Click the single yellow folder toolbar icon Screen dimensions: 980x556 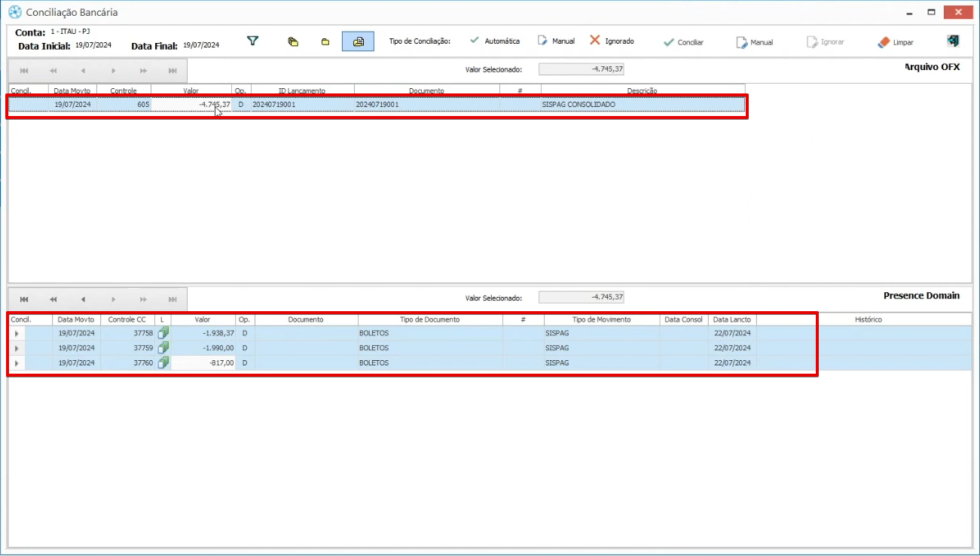point(325,42)
